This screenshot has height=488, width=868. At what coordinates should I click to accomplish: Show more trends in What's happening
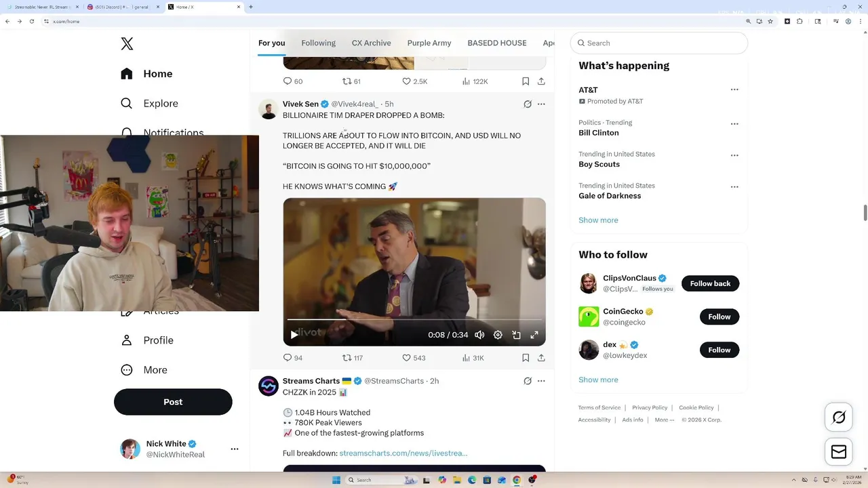pyautogui.click(x=598, y=220)
